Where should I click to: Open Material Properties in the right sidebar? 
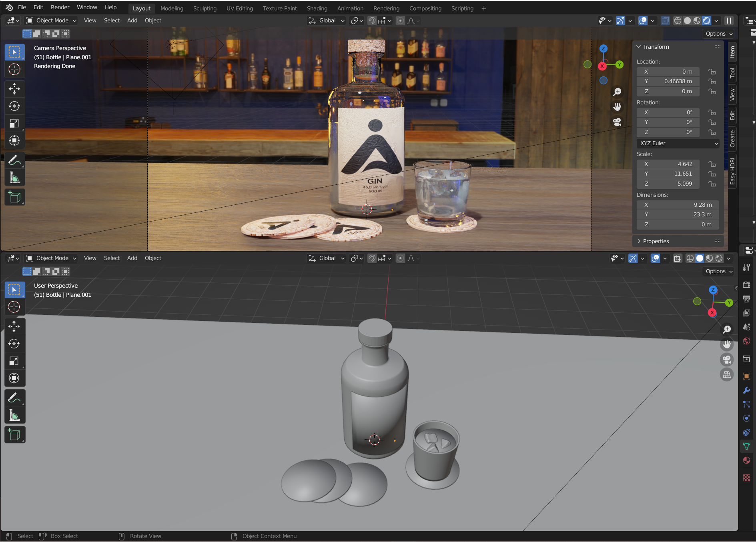click(x=746, y=460)
